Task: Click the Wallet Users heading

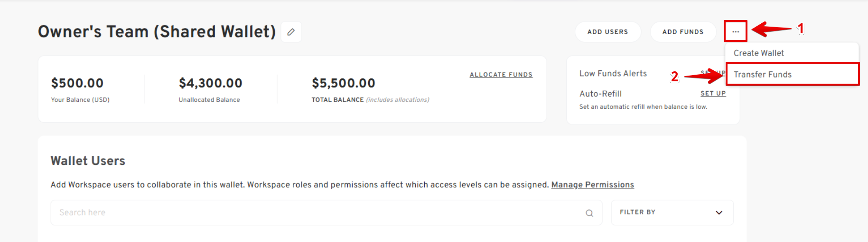Action: [x=88, y=161]
